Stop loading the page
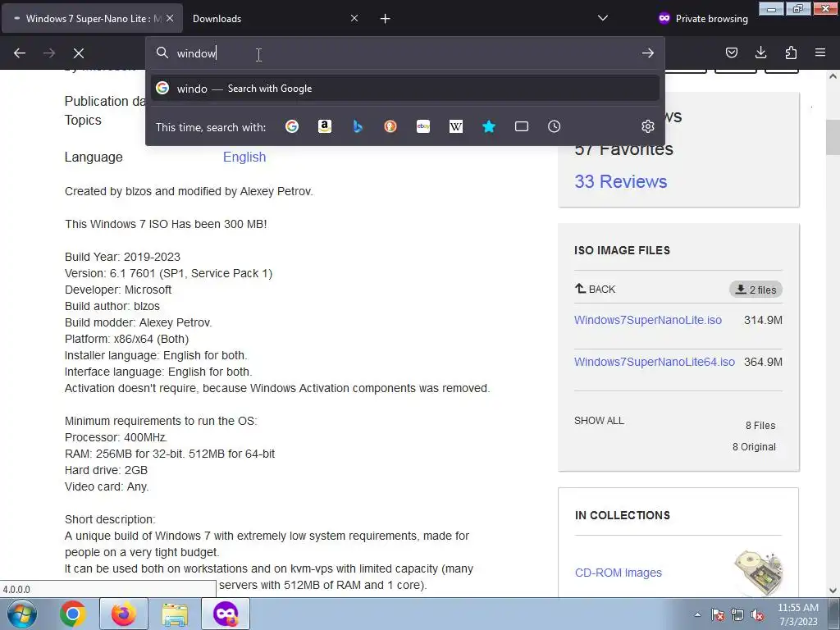This screenshot has width=840, height=630. pyautogui.click(x=78, y=53)
